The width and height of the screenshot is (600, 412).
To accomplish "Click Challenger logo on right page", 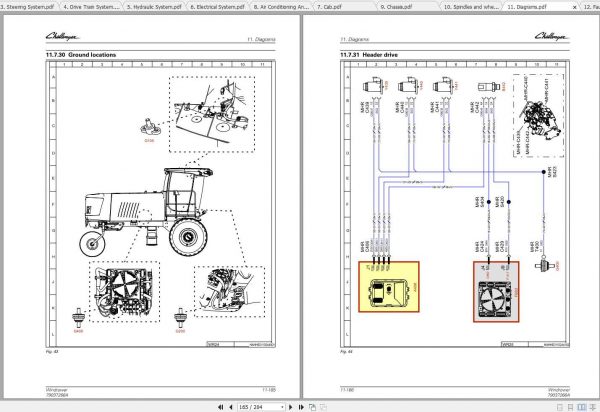I will (x=552, y=36).
